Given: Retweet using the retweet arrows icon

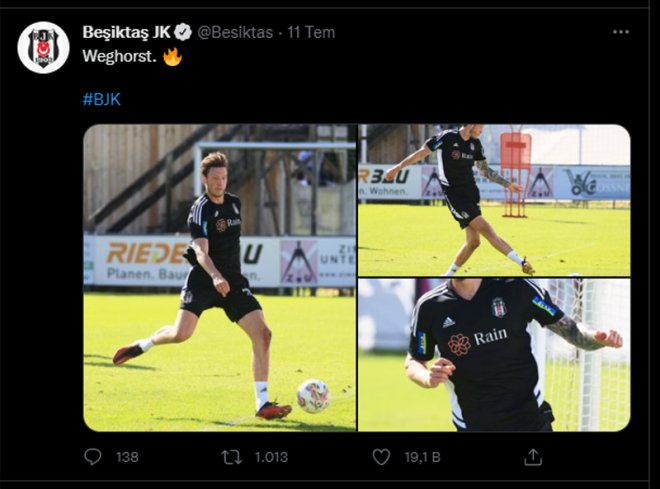Looking at the screenshot, I should click(231, 457).
